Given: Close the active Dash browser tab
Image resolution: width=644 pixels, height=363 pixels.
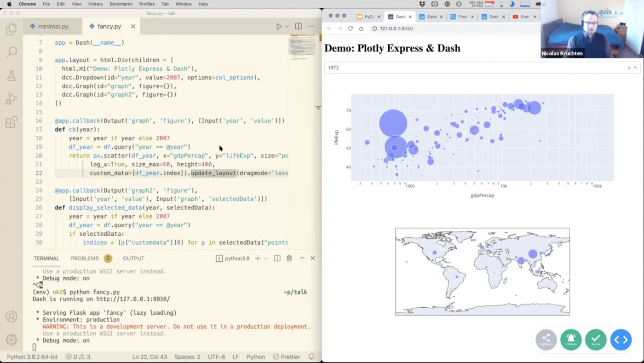Looking at the screenshot, I should (x=410, y=17).
